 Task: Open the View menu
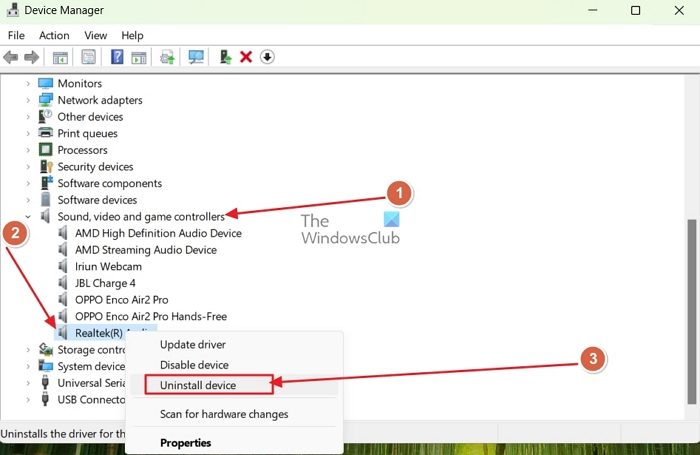[x=96, y=35]
